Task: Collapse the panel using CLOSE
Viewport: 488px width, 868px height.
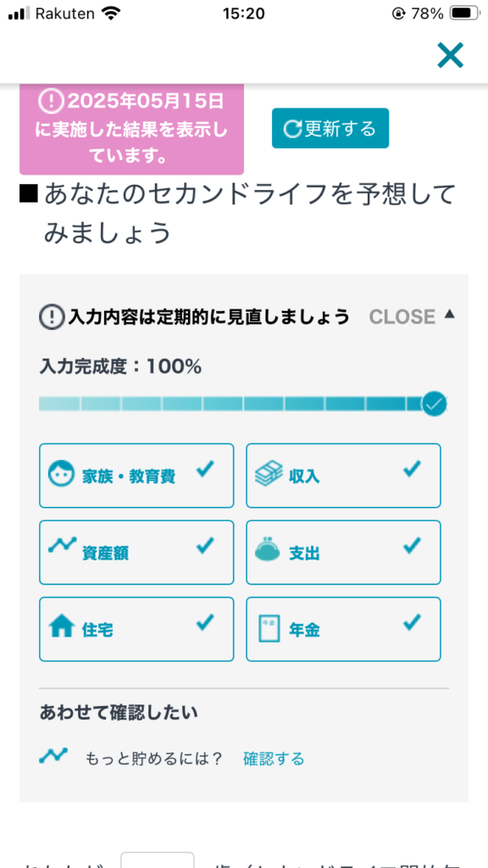Action: [x=402, y=317]
